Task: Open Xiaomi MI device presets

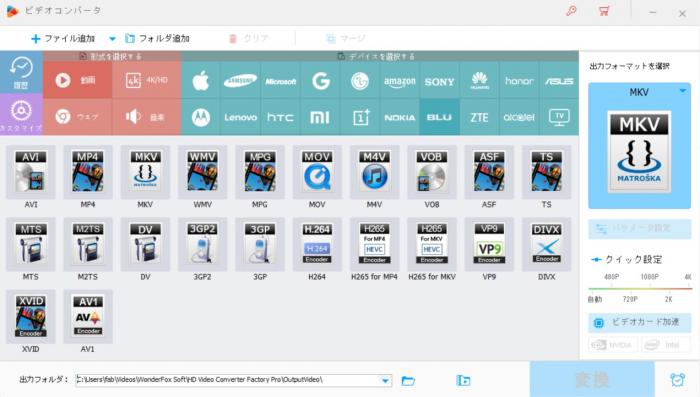Action: (320, 117)
